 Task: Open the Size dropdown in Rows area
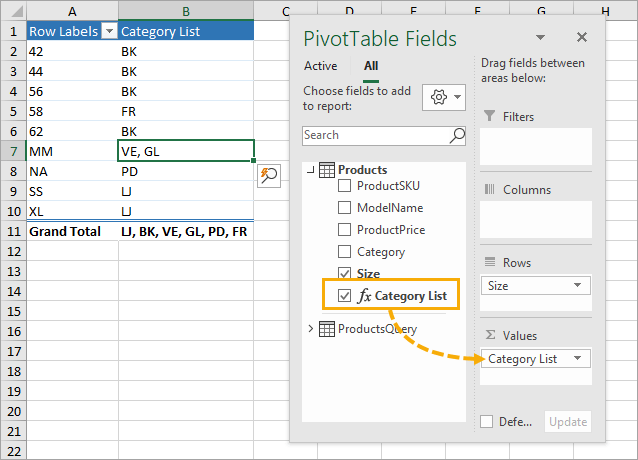click(x=579, y=286)
